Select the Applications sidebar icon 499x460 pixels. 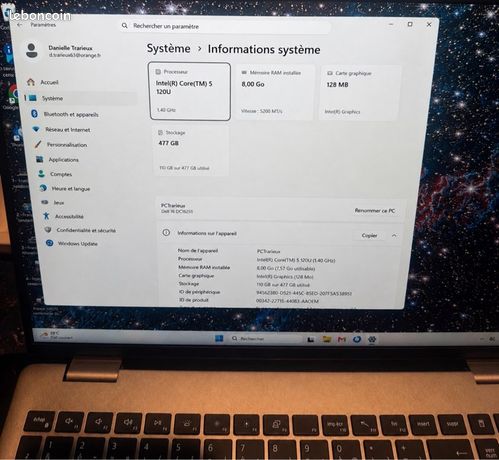[40, 159]
